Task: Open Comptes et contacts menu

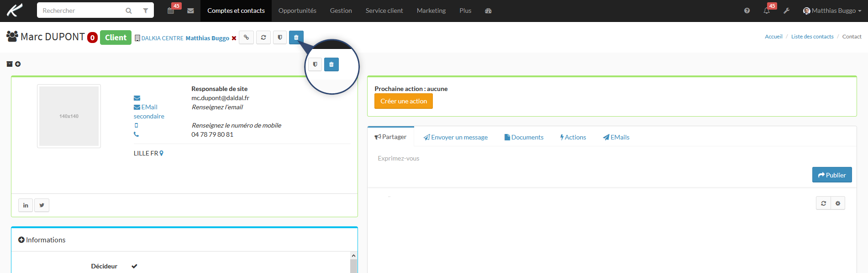Action: (236, 11)
